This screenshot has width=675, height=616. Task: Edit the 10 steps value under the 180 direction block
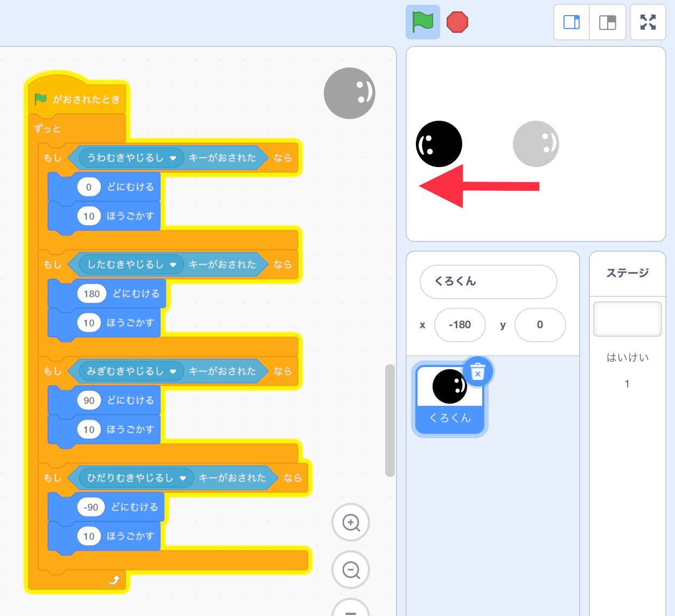click(x=89, y=323)
